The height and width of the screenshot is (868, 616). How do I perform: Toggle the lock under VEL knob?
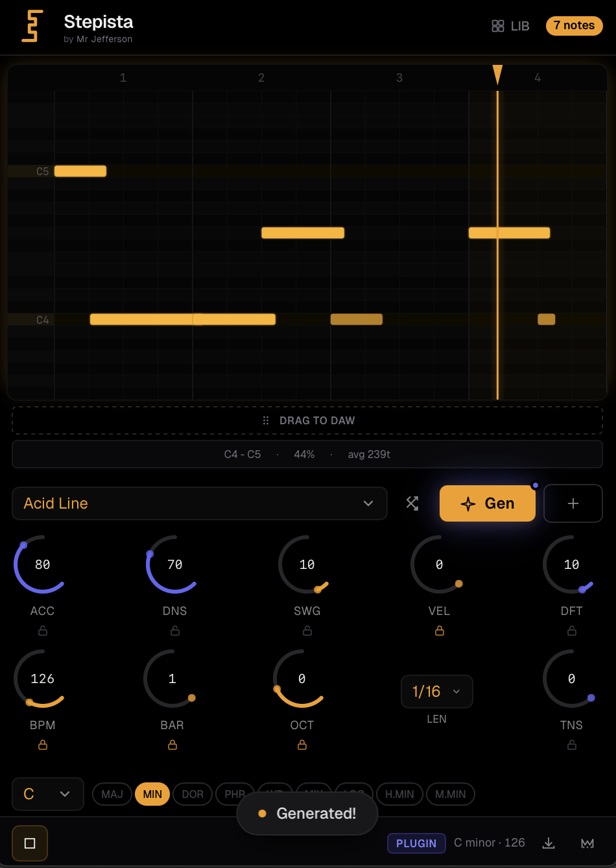(x=440, y=631)
